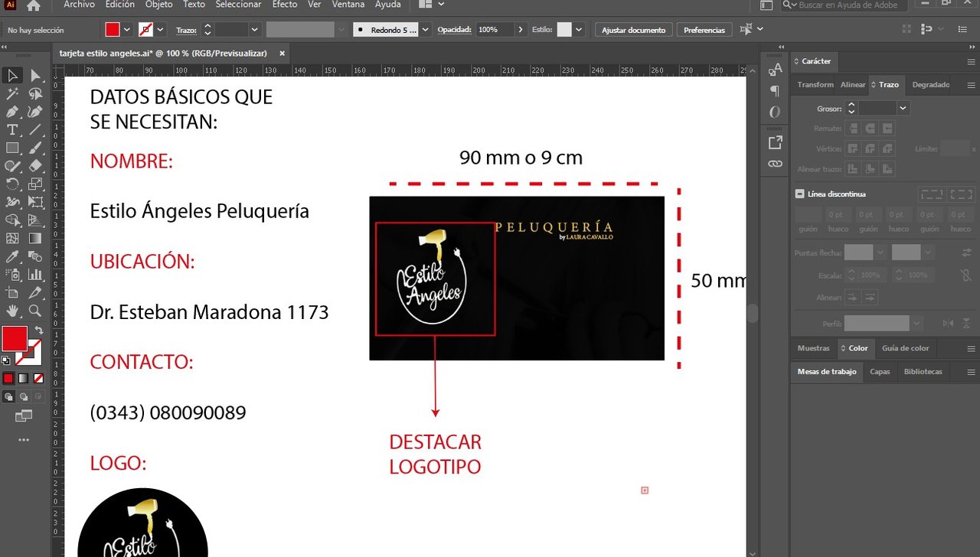The height and width of the screenshot is (557, 980).
Task: Open the Paragraph panel icon
Action: (775, 90)
